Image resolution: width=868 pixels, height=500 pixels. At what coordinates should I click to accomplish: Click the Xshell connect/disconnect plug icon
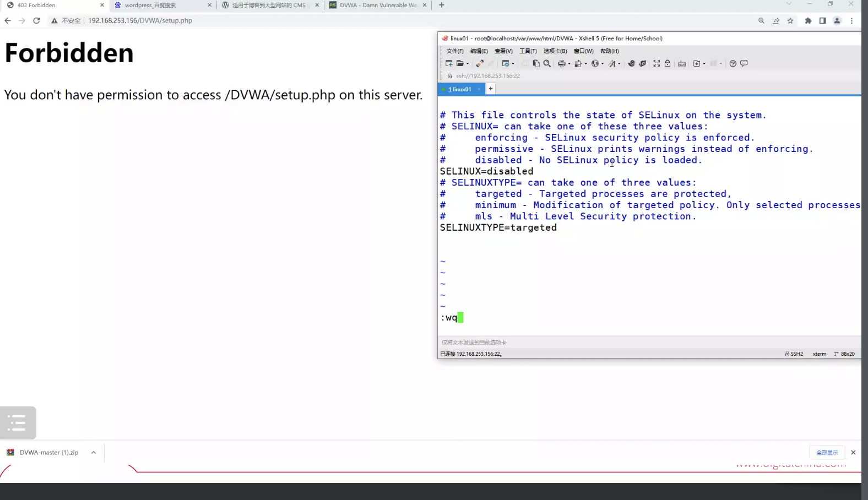480,63
